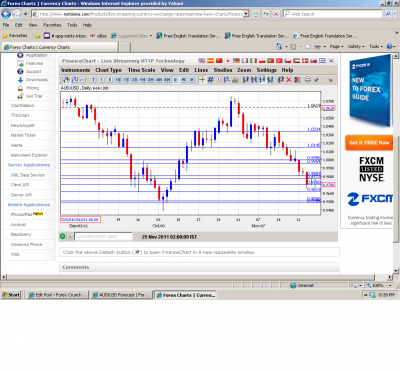Viewport: 400px width, 371px height.
Task: Open the Pricing sidebar link
Action: coord(32,88)
